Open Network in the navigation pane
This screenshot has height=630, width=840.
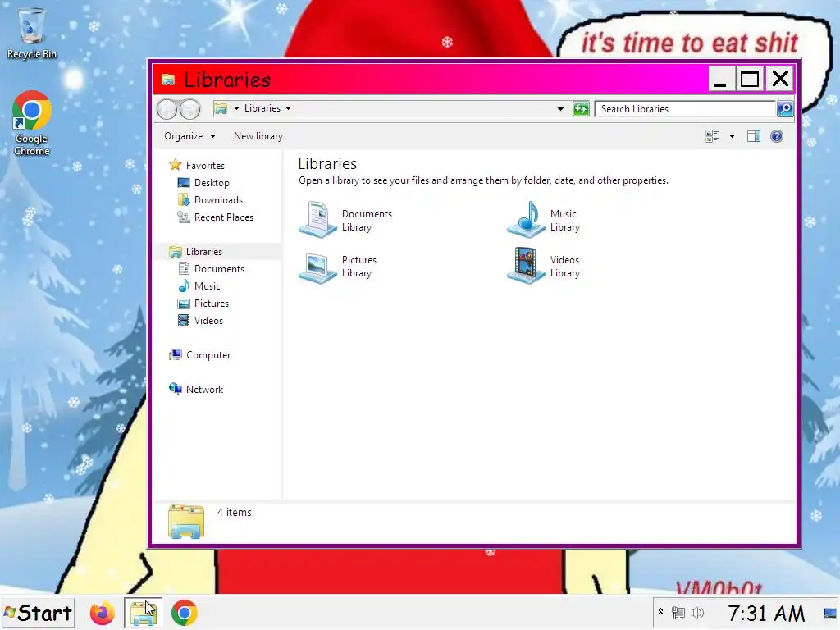click(195, 390)
